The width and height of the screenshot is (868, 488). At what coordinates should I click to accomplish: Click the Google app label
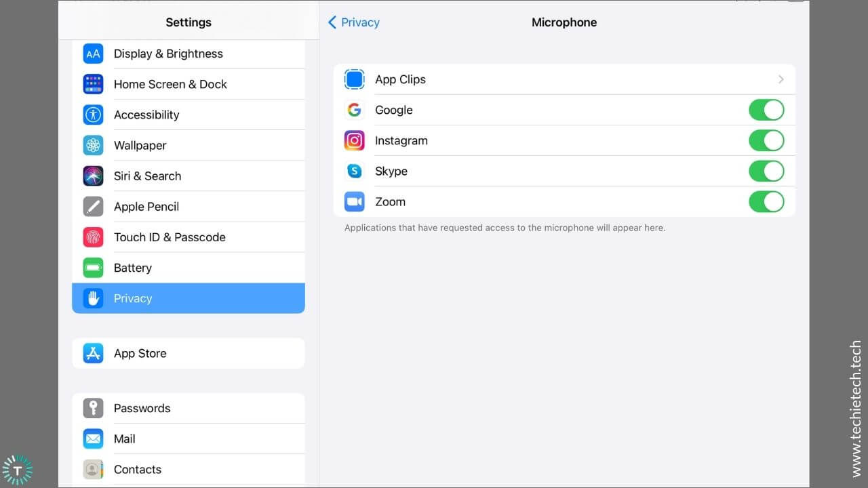pyautogui.click(x=394, y=110)
